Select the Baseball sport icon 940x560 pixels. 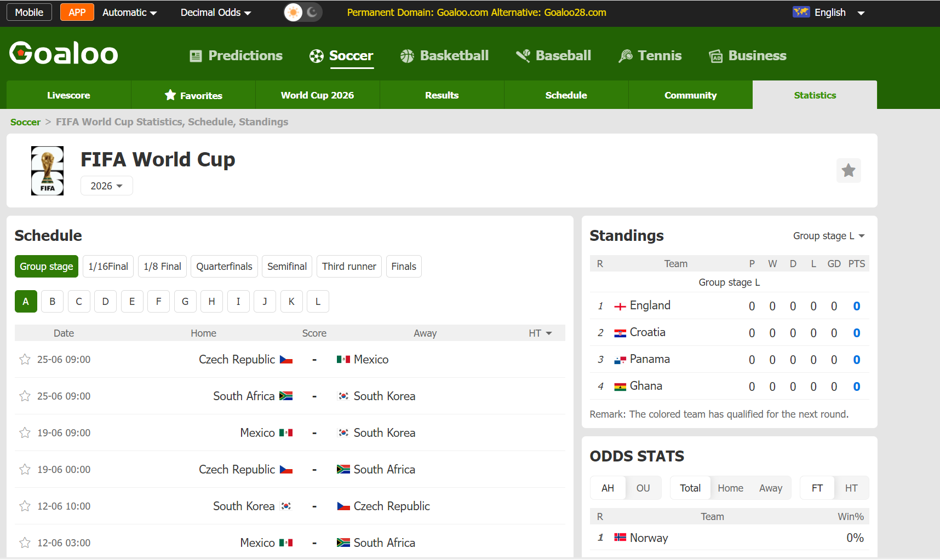(x=523, y=55)
